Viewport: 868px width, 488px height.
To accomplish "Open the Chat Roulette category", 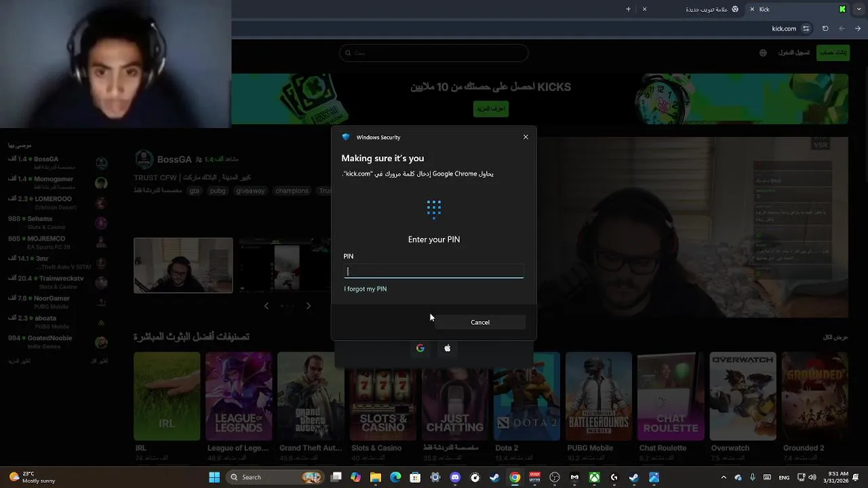I will coord(671,396).
